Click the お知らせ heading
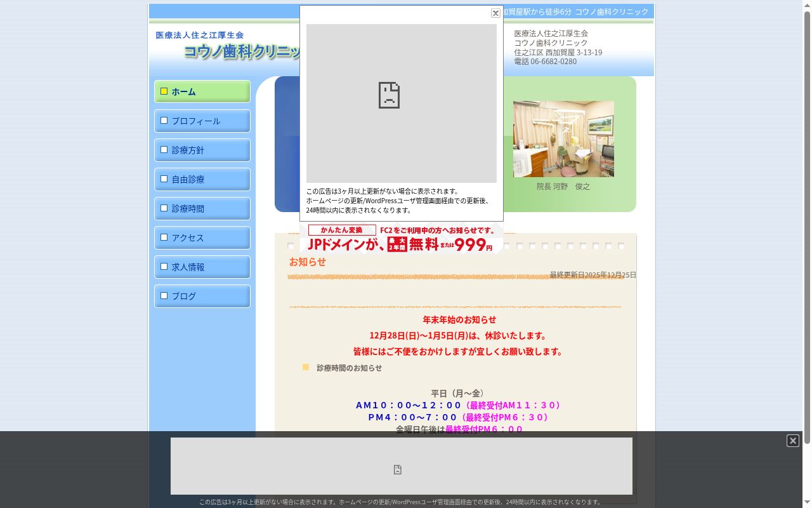Screen dimensions: 812x508 point(308,262)
